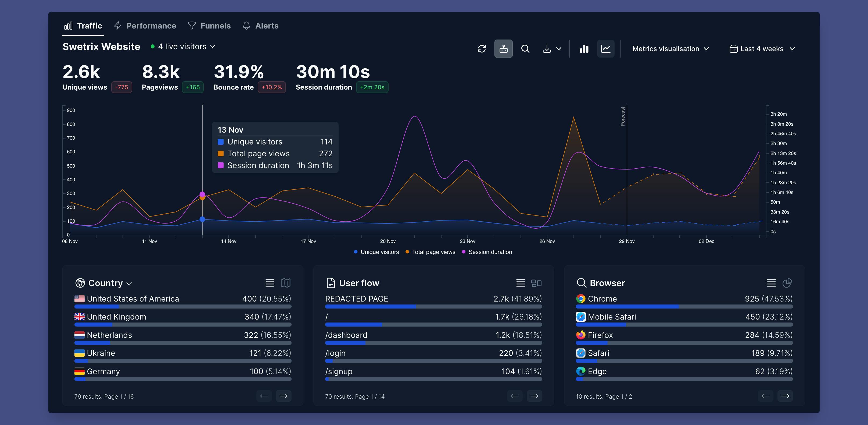Open the search icon in toolbar
Screen dimensions: 868x425
tap(525, 49)
